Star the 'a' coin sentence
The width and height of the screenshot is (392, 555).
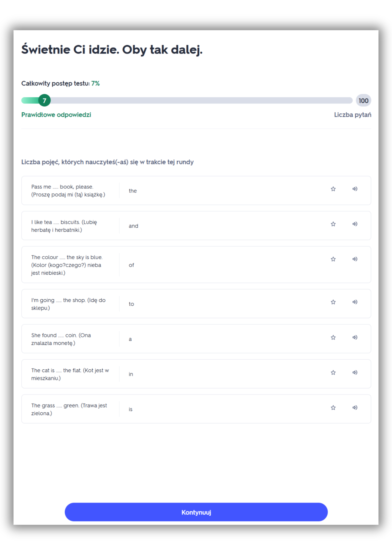pos(333,337)
